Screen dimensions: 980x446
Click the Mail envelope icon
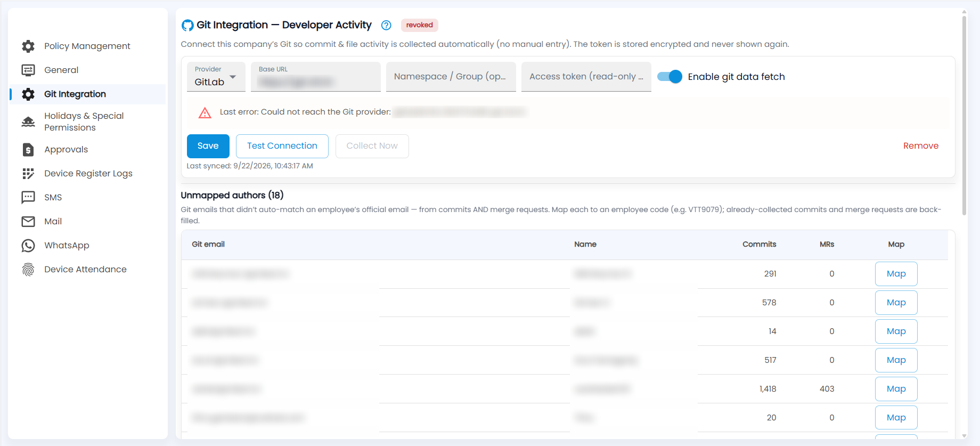pyautogui.click(x=28, y=222)
